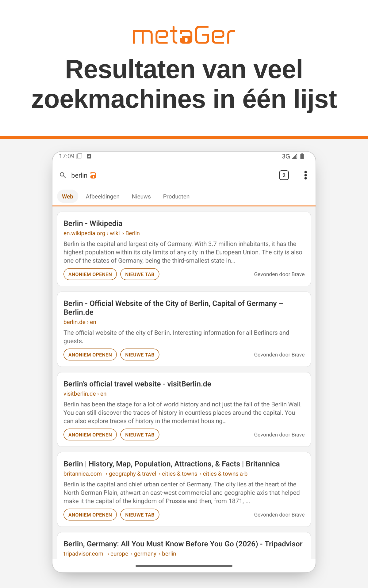
Task: Tap the battery status icon
Action: tap(302, 156)
